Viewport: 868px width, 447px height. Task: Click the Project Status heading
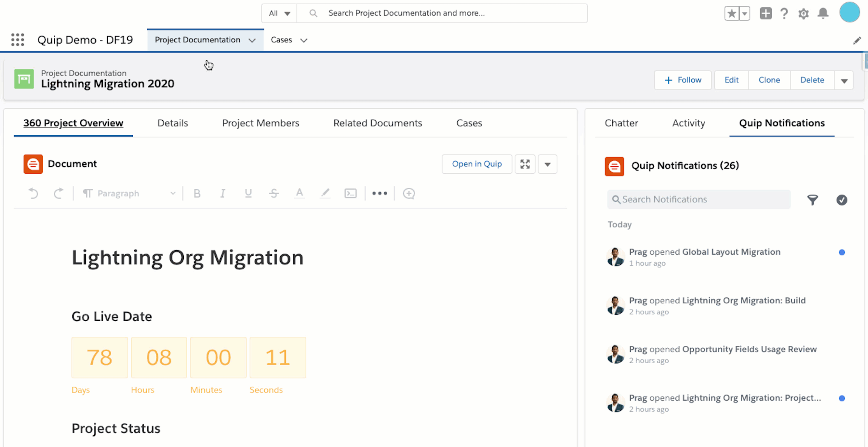point(116,428)
